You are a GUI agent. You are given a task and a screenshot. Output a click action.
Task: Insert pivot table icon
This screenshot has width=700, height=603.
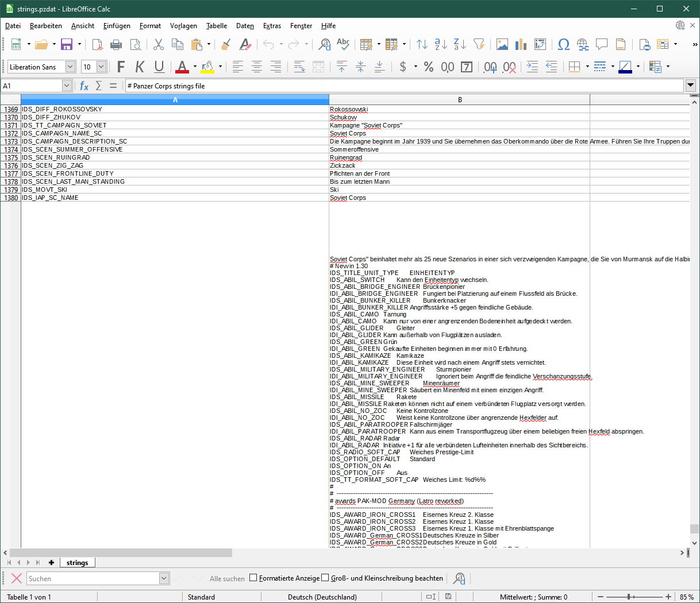tap(540, 44)
